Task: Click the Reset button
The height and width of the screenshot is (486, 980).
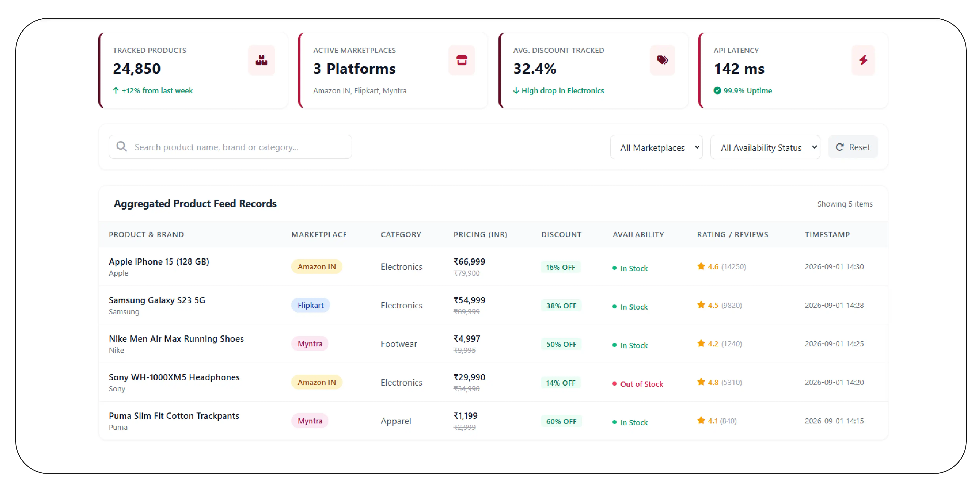Action: point(853,147)
